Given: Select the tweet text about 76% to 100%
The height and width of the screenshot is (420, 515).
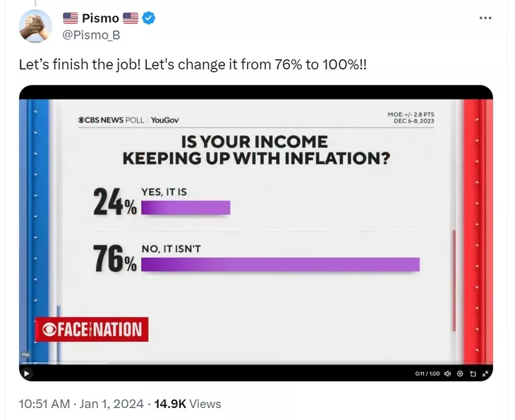Looking at the screenshot, I should point(193,64).
